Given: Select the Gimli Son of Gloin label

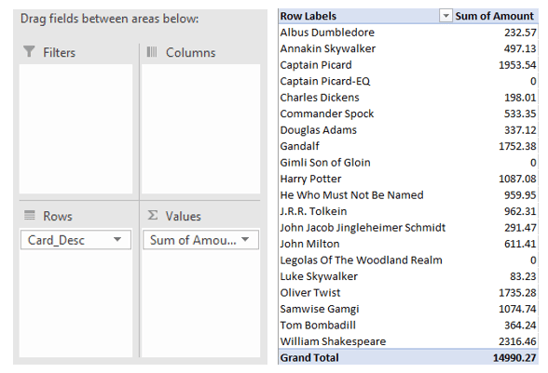Looking at the screenshot, I should (x=325, y=162).
